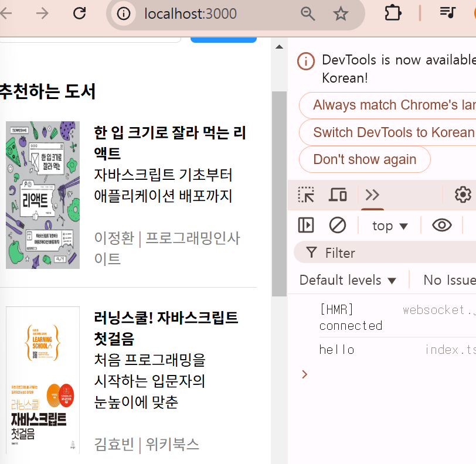Image resolution: width=476 pixels, height=464 pixels.
Task: Show the console sidebar
Action: coord(306,225)
